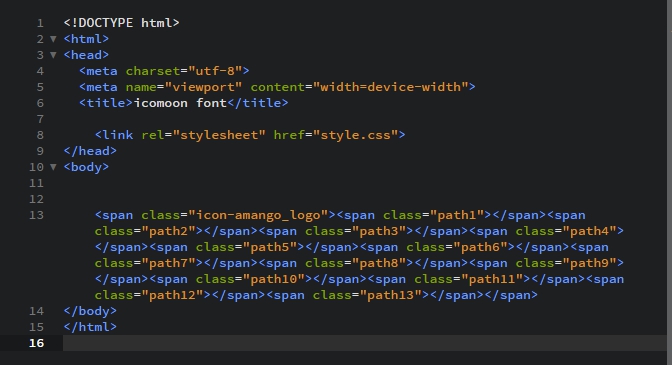
Task: Click the vertical scrollbar at right edge
Action: 669,182
